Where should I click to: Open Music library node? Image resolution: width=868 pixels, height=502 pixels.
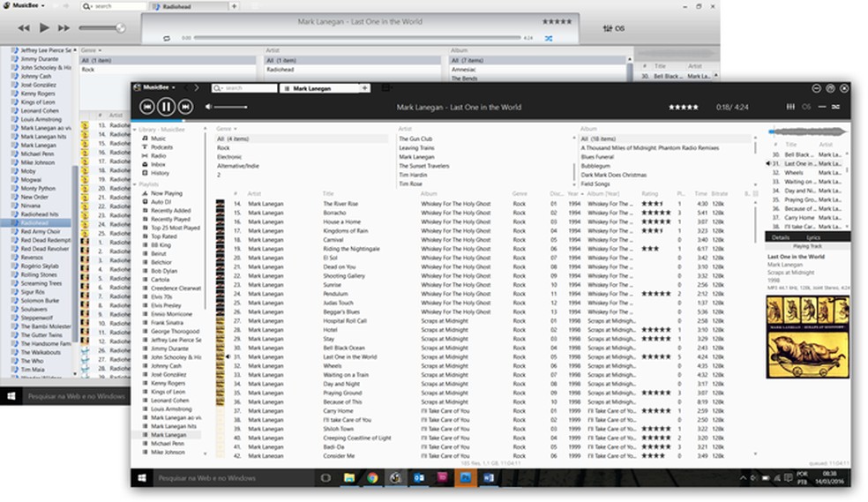(x=158, y=139)
